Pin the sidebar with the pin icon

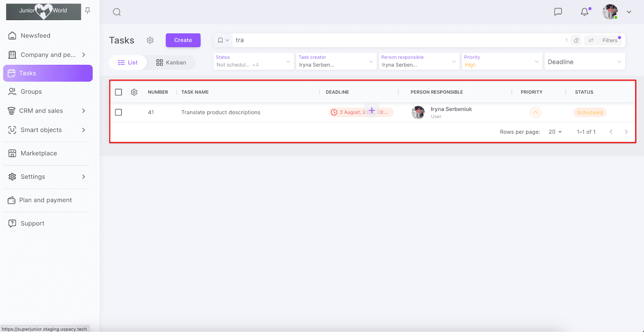pos(87,10)
